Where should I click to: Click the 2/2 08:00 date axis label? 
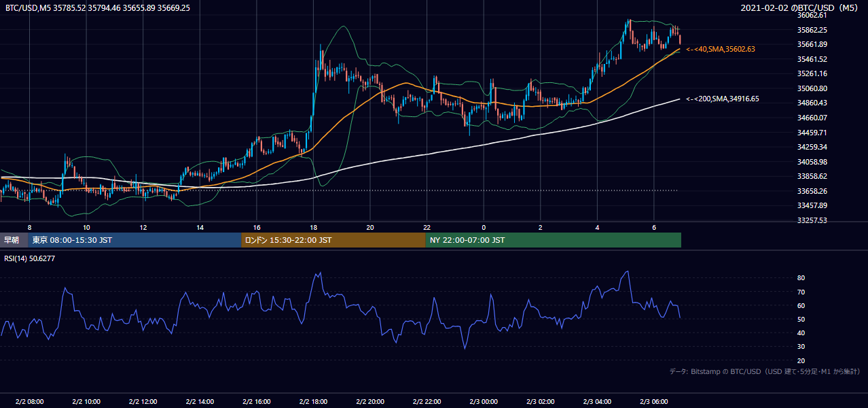tap(29, 402)
